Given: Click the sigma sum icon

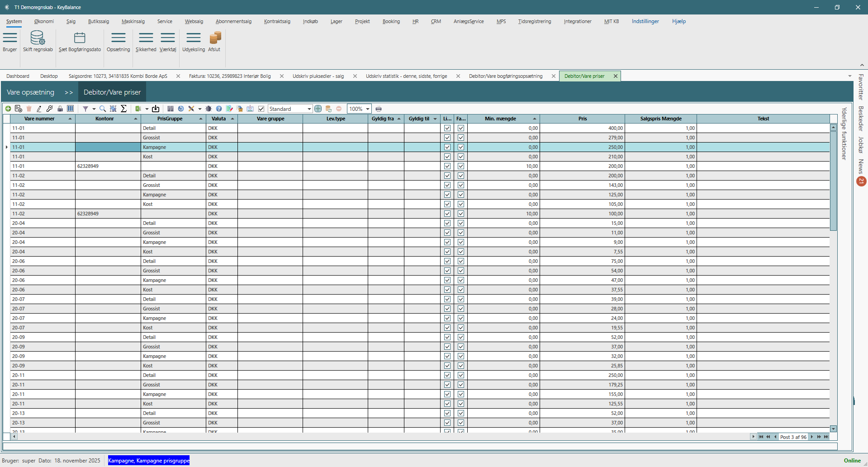Looking at the screenshot, I should [123, 109].
